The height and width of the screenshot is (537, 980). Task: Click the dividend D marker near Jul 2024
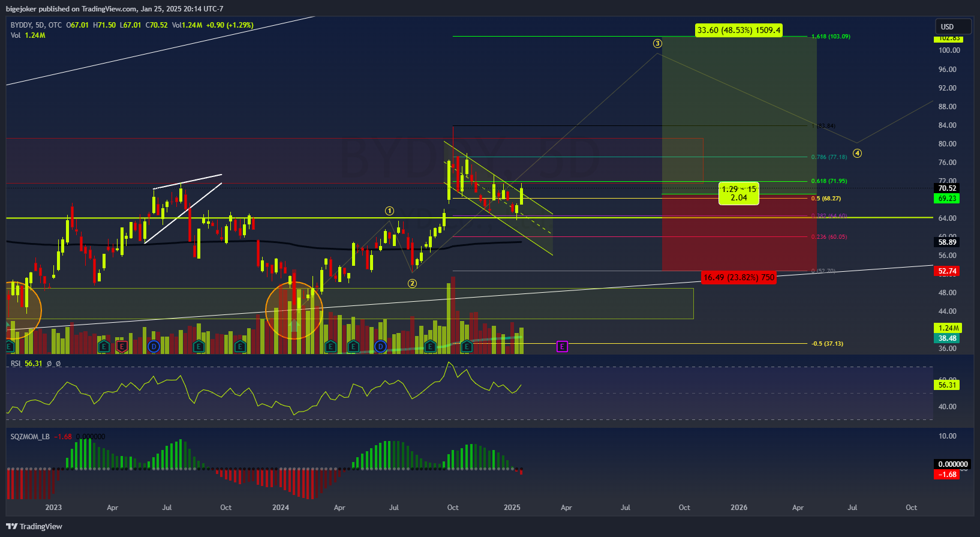[380, 346]
